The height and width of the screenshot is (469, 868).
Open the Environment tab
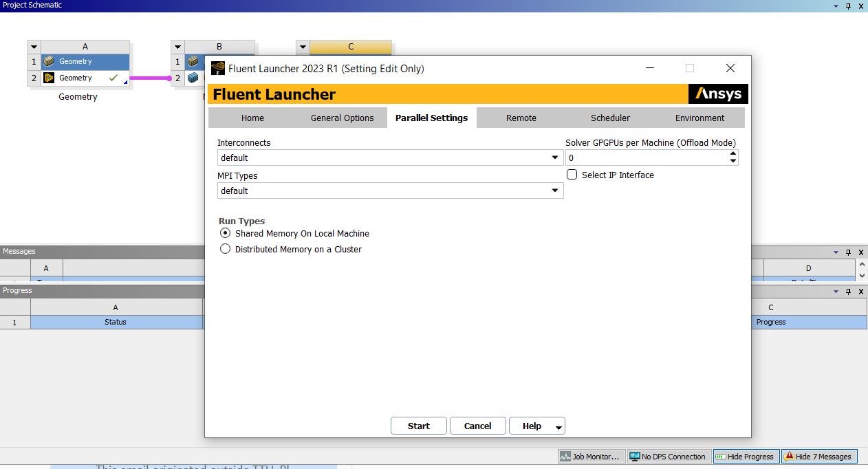coord(699,118)
